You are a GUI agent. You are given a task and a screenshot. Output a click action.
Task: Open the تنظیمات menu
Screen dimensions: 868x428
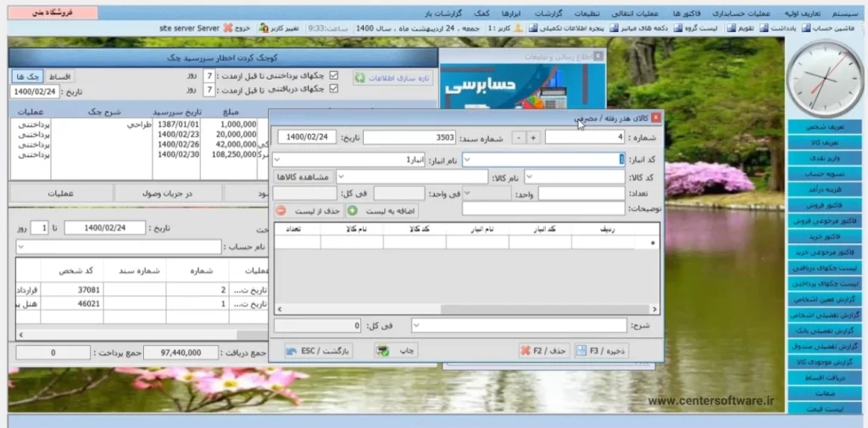(x=587, y=14)
